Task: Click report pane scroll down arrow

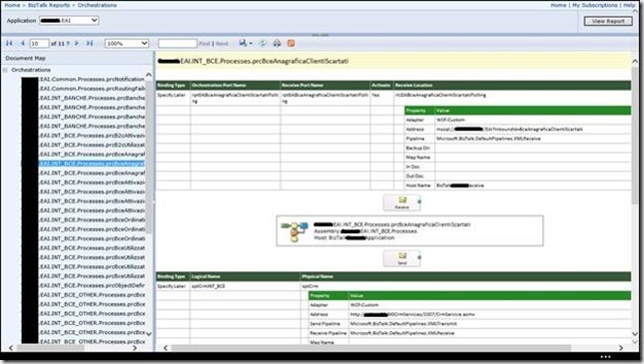Action: [x=635, y=334]
